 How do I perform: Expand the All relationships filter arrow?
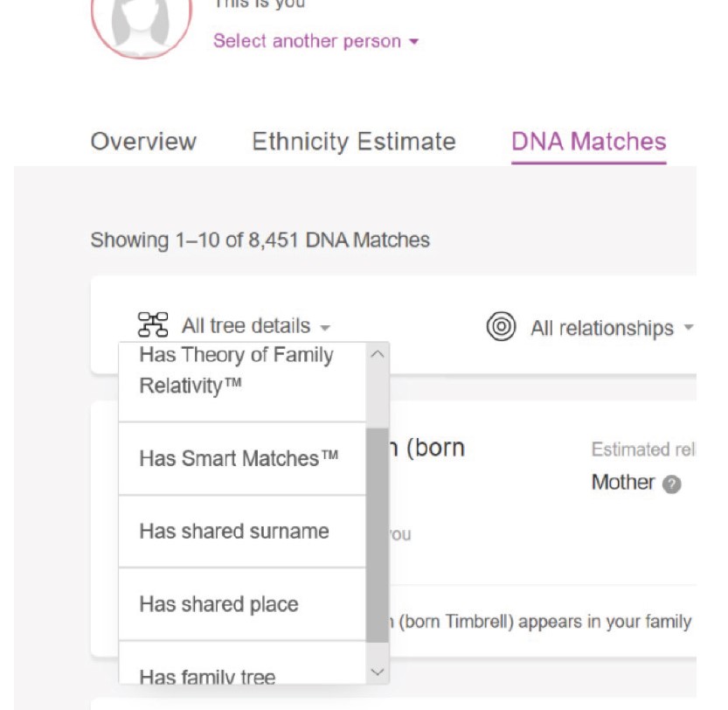pos(688,329)
